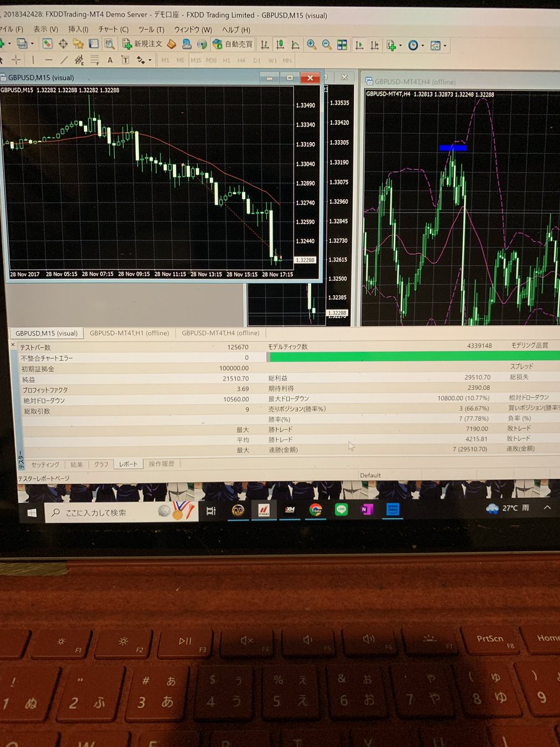Click 純益 value 21510.70
Screen dimensions: 560x747
click(236, 378)
